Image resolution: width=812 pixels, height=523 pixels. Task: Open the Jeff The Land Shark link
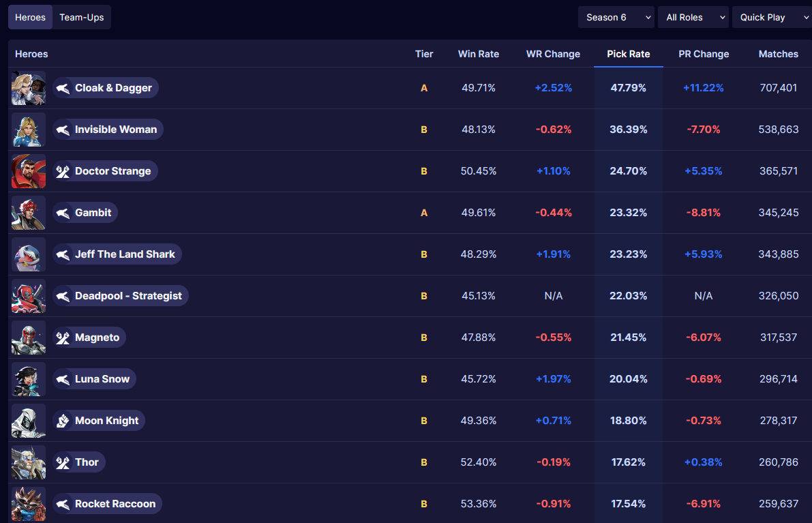[x=117, y=254]
